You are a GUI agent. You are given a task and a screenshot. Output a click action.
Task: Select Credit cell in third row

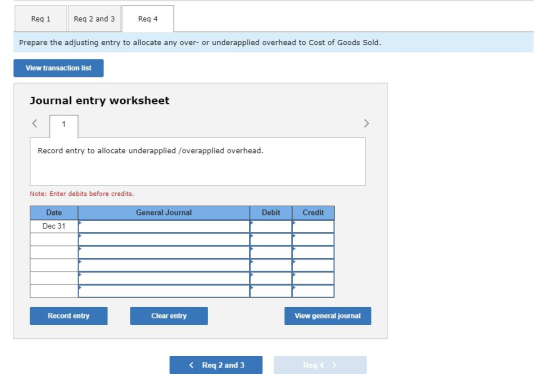(x=313, y=252)
